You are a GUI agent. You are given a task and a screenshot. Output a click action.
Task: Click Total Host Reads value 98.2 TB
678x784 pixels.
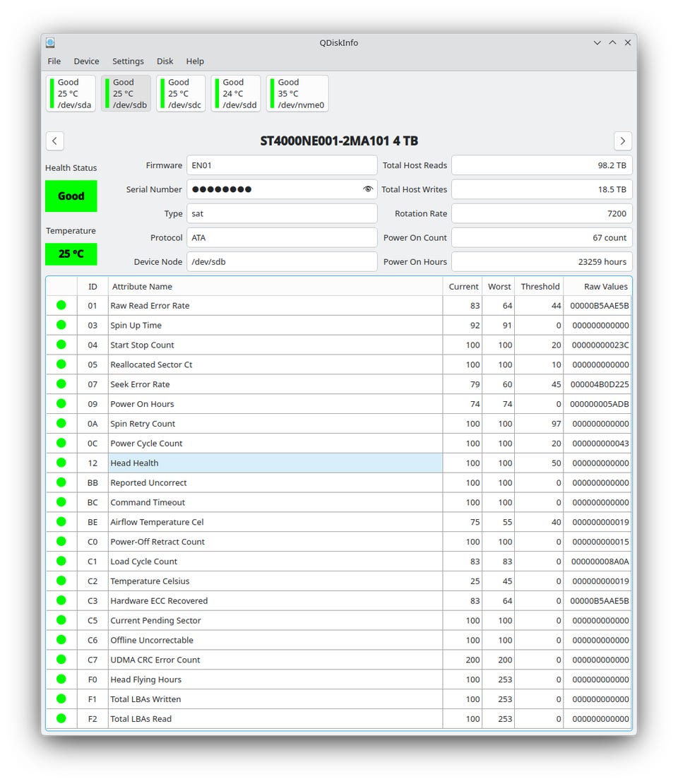pos(542,165)
